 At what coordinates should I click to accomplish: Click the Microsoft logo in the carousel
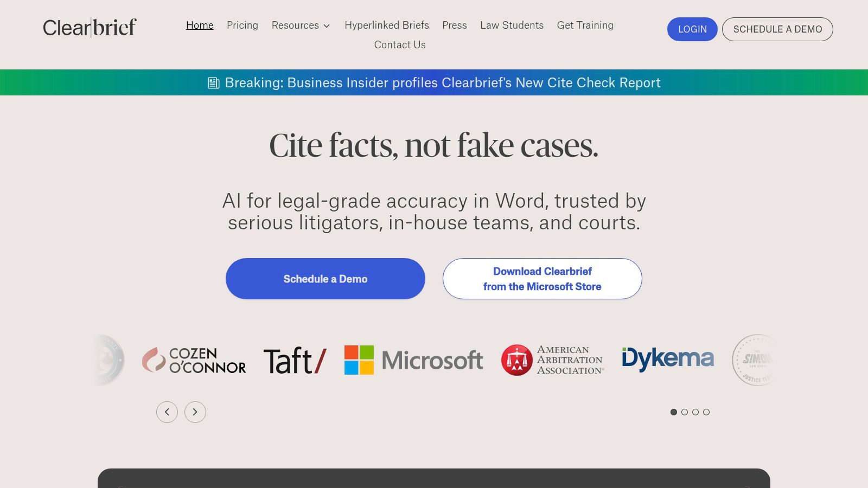pos(413,359)
